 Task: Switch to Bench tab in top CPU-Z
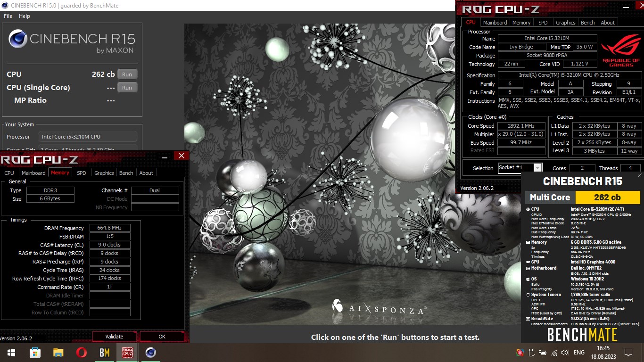(588, 22)
